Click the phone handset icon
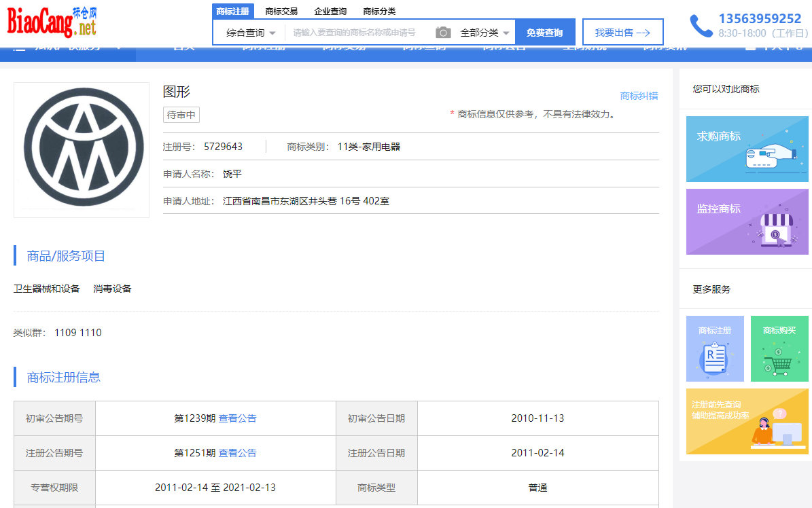The height and width of the screenshot is (508, 812). click(701, 26)
